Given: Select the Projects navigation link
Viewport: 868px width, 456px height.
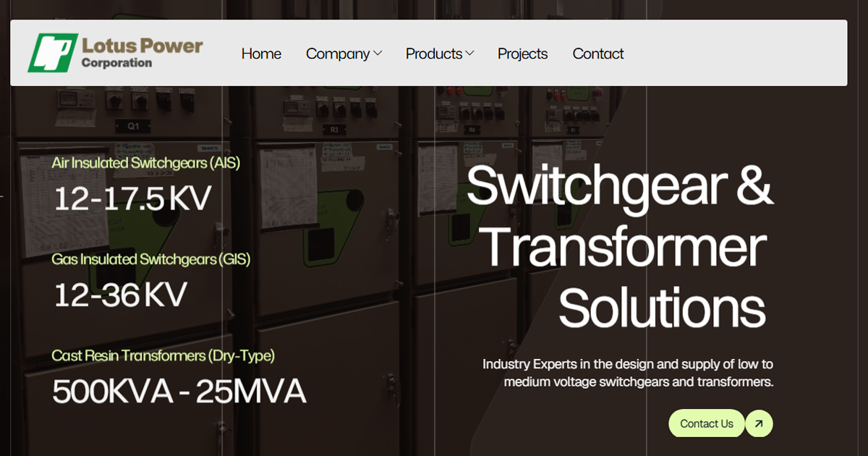Looking at the screenshot, I should [x=522, y=53].
